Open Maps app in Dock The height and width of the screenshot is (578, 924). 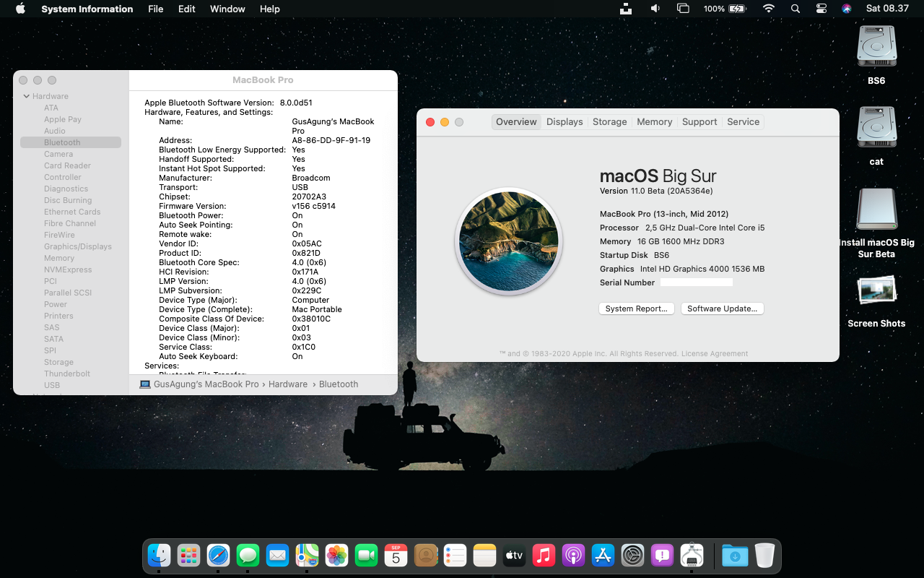(307, 555)
